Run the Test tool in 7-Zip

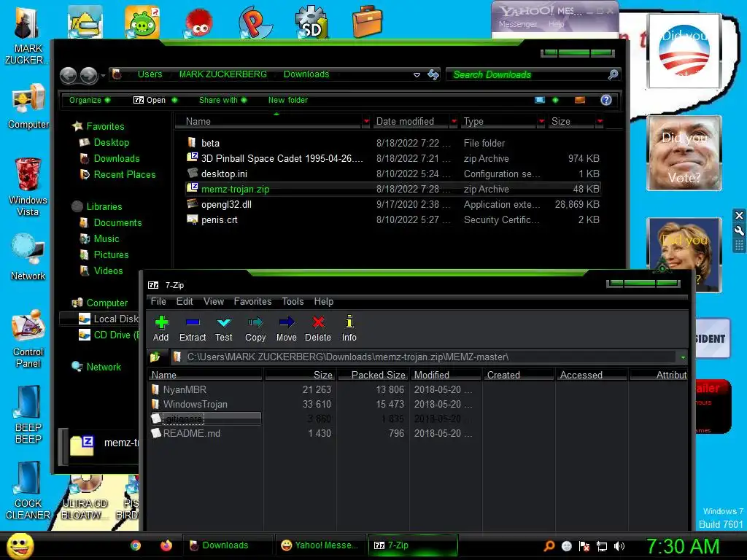click(223, 328)
